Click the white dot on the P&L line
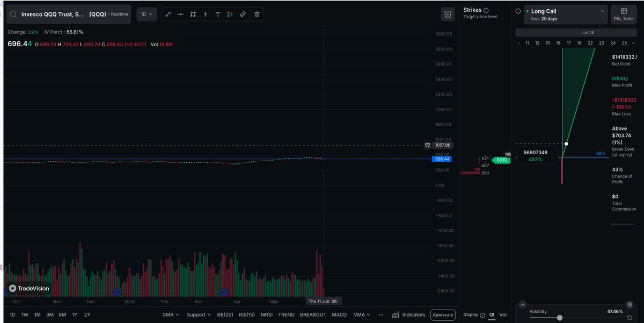Screen dimensions: 644x323 click(566, 143)
